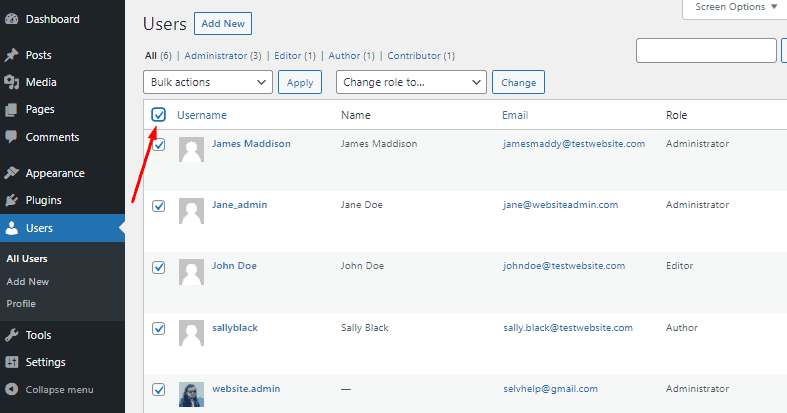Click email selvhelp@gmail.com
The width and height of the screenshot is (787, 413).
551,388
